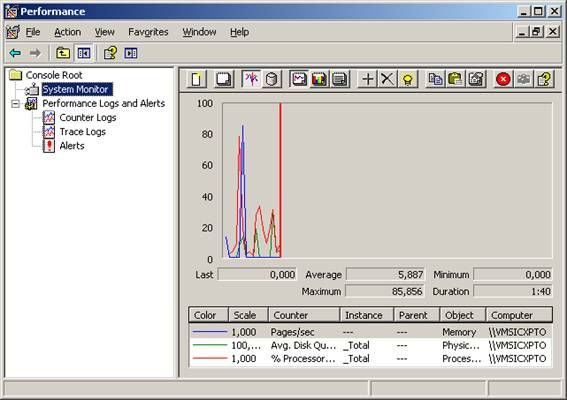Viewport: 567px width, 400px height.
Task: Click the Back arrow in MMC toolbar
Action: (x=15, y=53)
